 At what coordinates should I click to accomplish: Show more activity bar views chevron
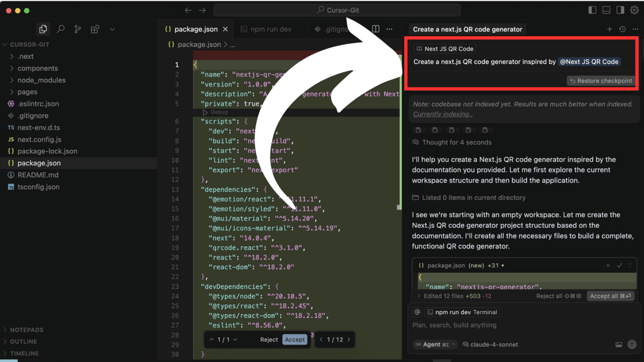112,29
